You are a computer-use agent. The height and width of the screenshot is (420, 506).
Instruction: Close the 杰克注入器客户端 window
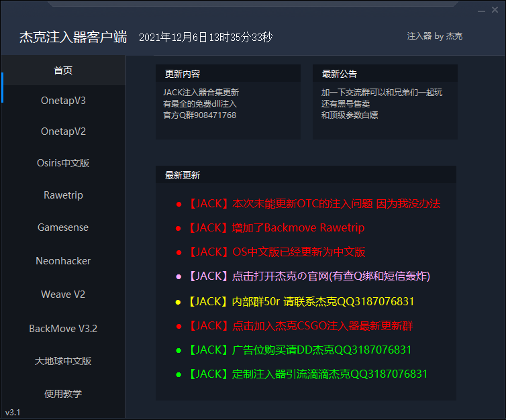(495, 10)
